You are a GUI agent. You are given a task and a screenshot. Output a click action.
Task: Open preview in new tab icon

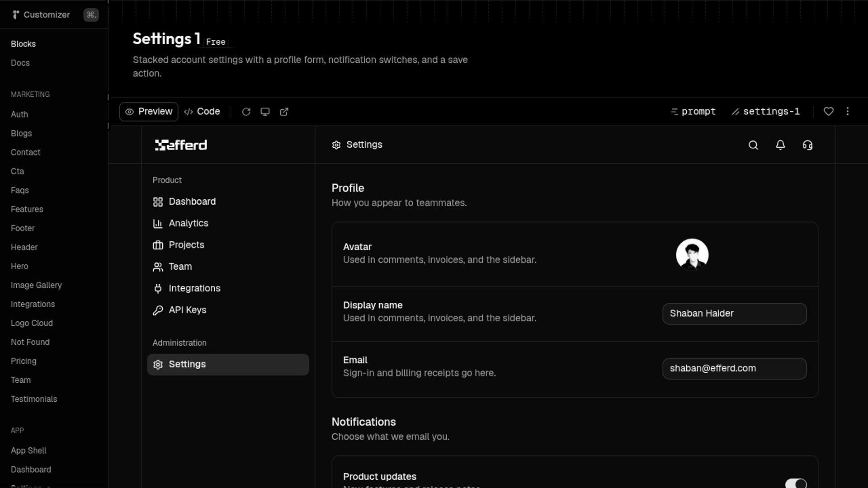pyautogui.click(x=284, y=112)
